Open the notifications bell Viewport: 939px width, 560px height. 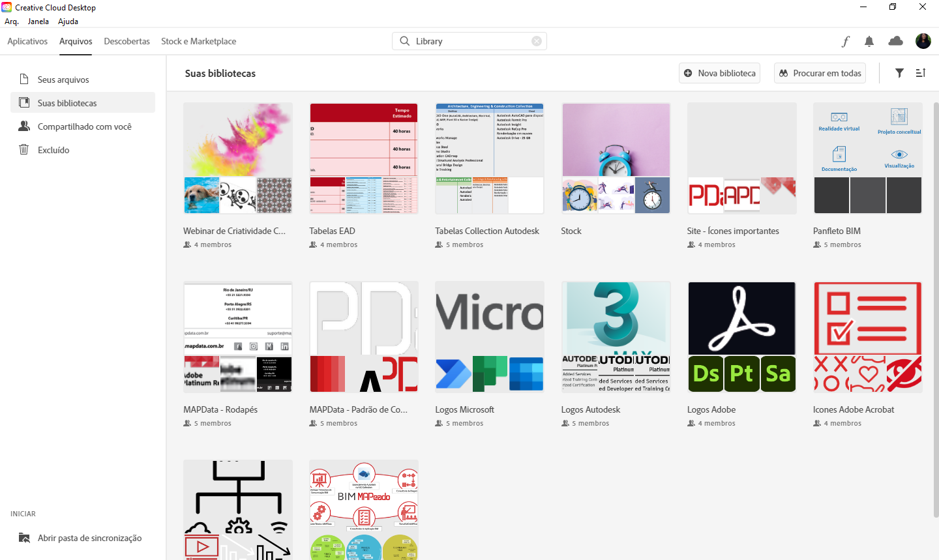(x=869, y=42)
